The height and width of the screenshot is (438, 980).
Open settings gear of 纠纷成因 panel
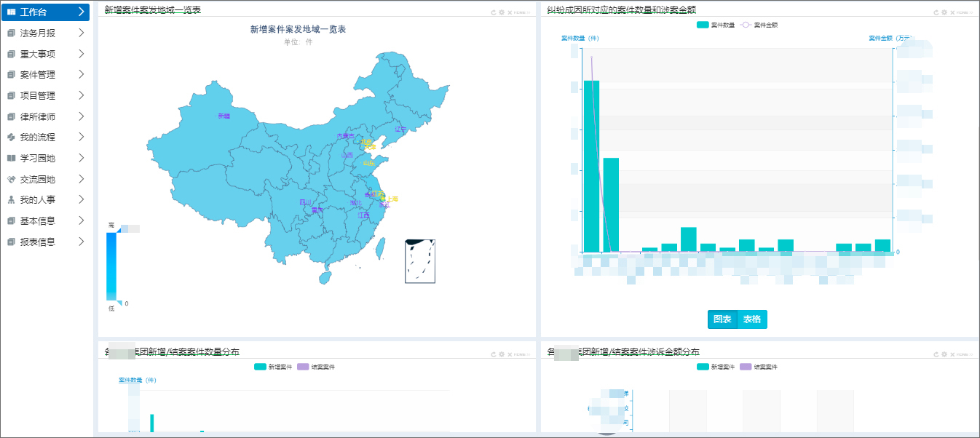coord(944,12)
